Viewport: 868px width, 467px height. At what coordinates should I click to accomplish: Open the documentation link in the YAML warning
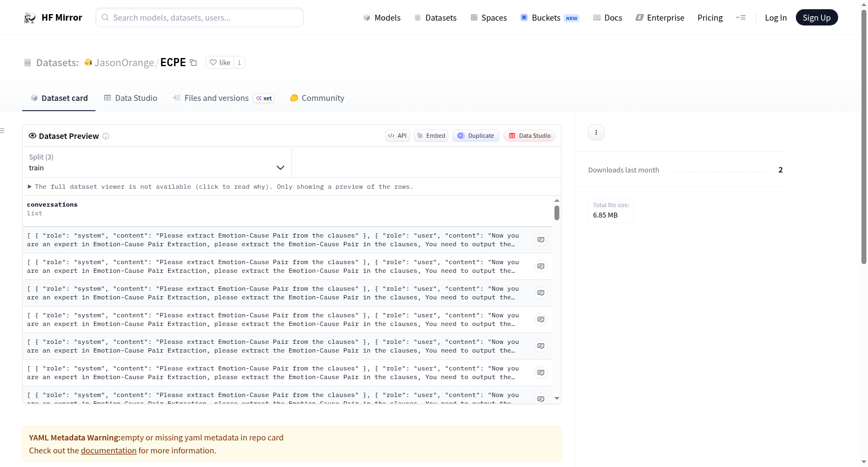pos(108,451)
